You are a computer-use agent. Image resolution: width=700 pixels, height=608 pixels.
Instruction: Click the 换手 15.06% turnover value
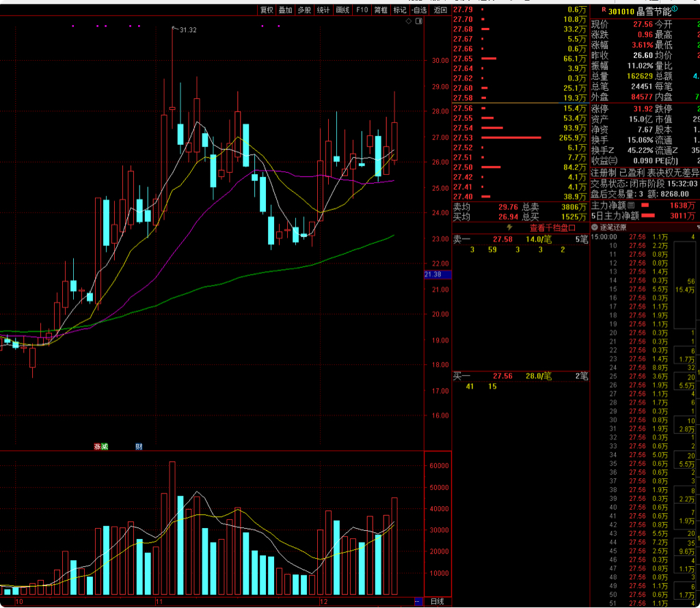click(x=640, y=140)
